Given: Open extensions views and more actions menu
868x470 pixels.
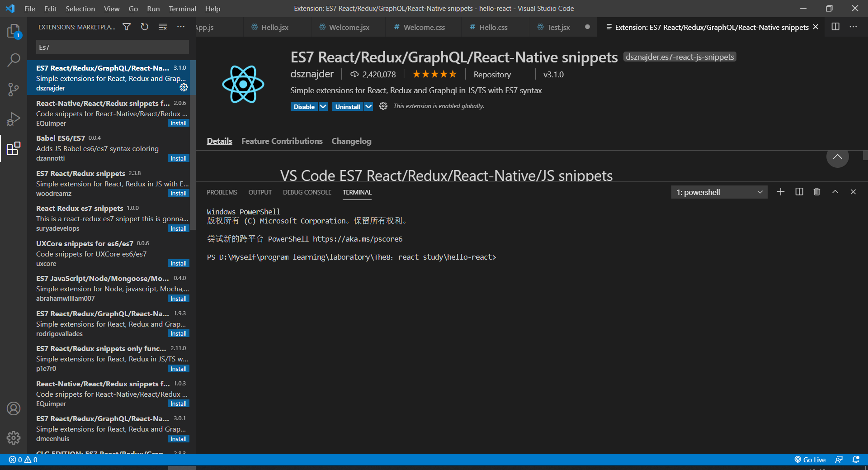Looking at the screenshot, I should (181, 27).
